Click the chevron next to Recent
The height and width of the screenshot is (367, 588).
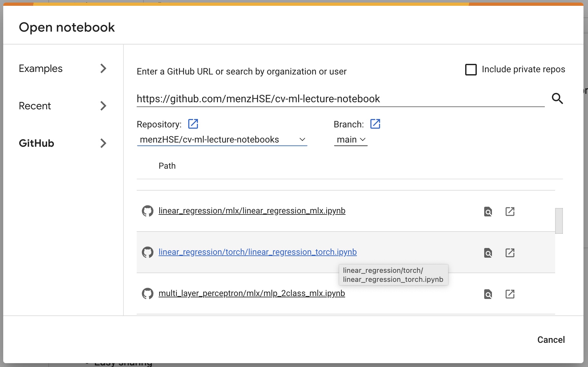coord(103,106)
